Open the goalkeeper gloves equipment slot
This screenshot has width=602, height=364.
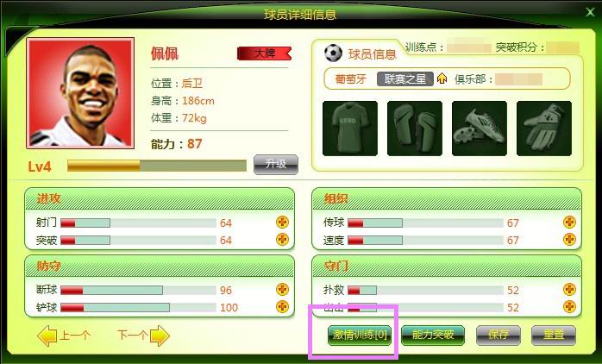(x=544, y=129)
